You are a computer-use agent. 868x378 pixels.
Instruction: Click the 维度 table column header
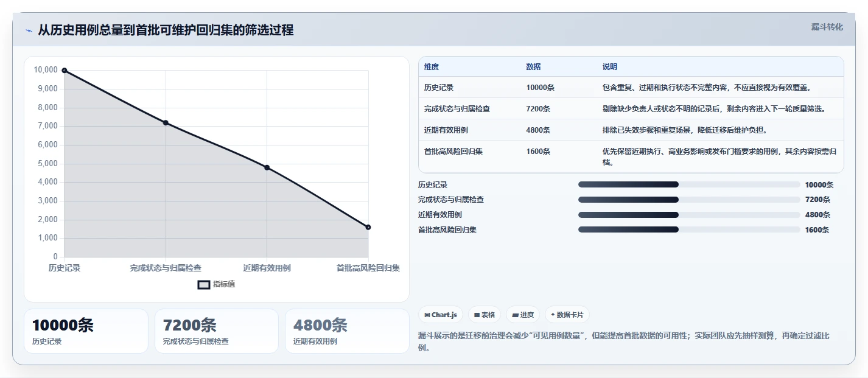coord(432,66)
